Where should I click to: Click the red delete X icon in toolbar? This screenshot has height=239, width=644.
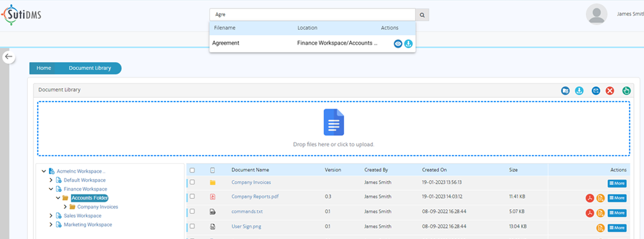tap(609, 90)
